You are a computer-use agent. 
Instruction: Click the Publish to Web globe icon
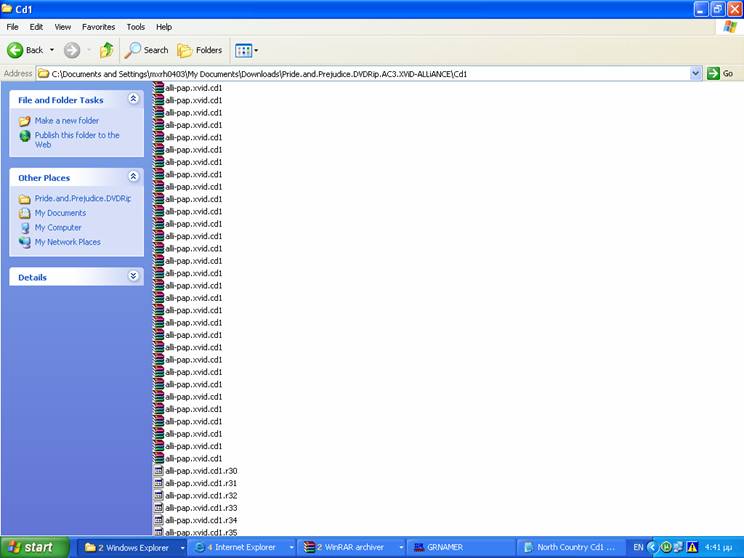point(25,136)
